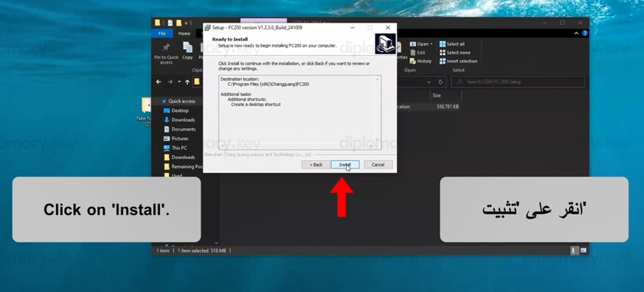
Task: Navigate back with Explorer back arrow
Action: tap(159, 82)
